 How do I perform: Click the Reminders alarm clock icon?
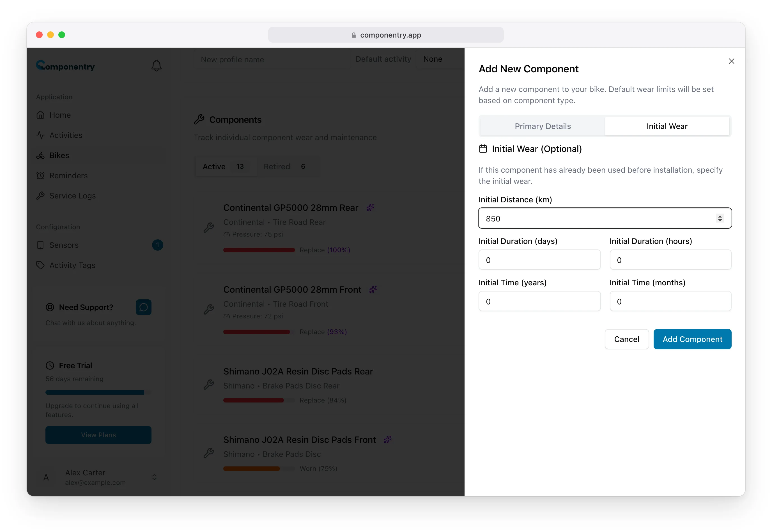pos(40,176)
